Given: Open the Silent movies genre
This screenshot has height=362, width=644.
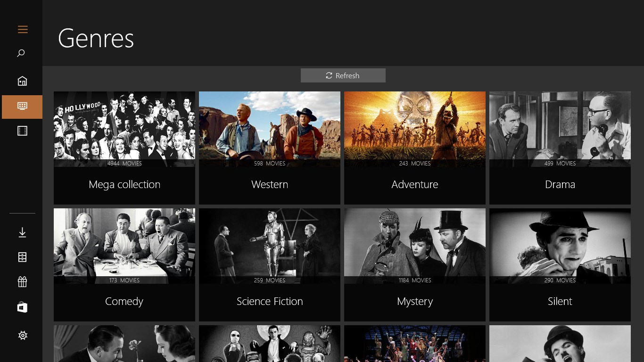Looking at the screenshot, I should [x=560, y=264].
